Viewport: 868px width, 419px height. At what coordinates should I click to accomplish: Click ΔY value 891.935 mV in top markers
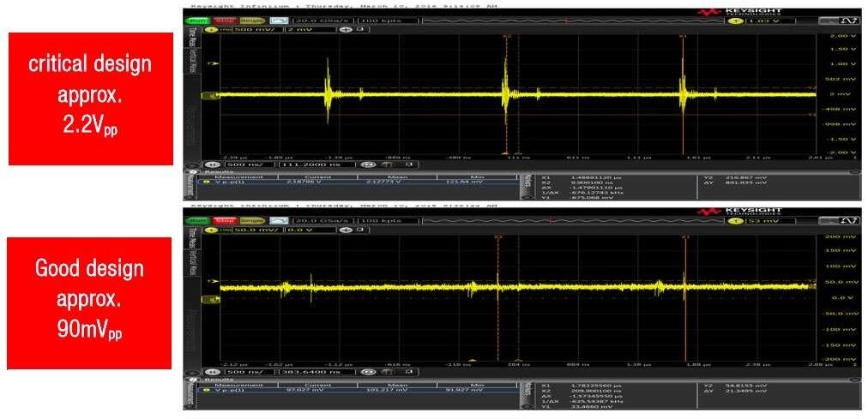point(745,182)
